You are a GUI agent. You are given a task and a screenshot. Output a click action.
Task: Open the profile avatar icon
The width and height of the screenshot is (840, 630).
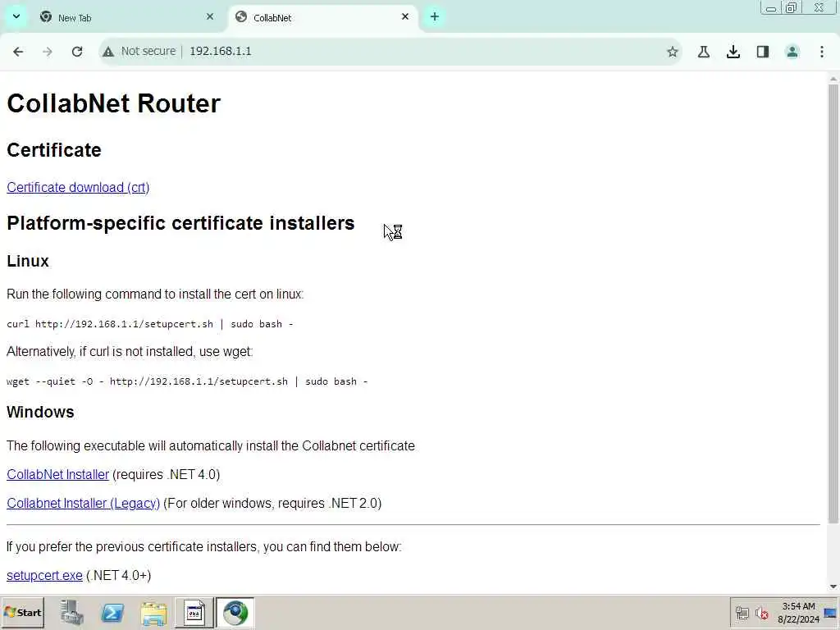tap(792, 52)
